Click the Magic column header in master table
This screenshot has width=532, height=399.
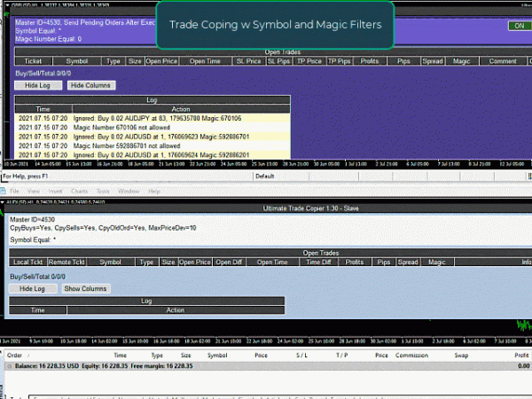(x=461, y=61)
